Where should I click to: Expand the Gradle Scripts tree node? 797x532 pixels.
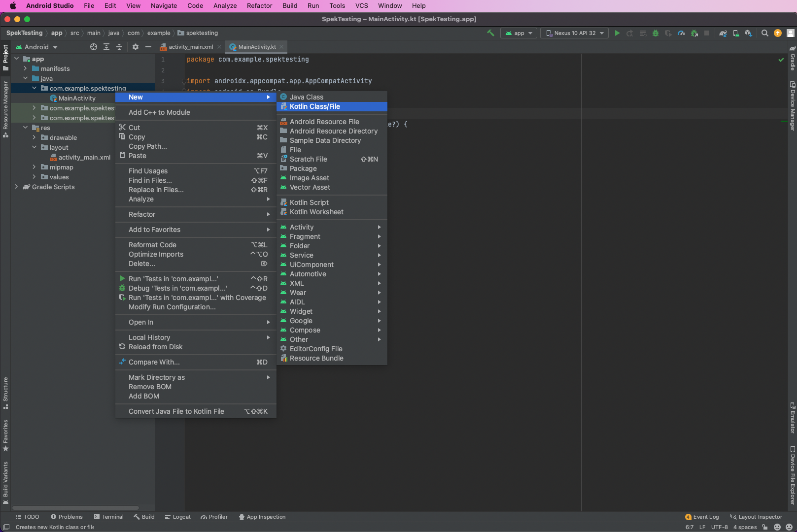pos(16,187)
